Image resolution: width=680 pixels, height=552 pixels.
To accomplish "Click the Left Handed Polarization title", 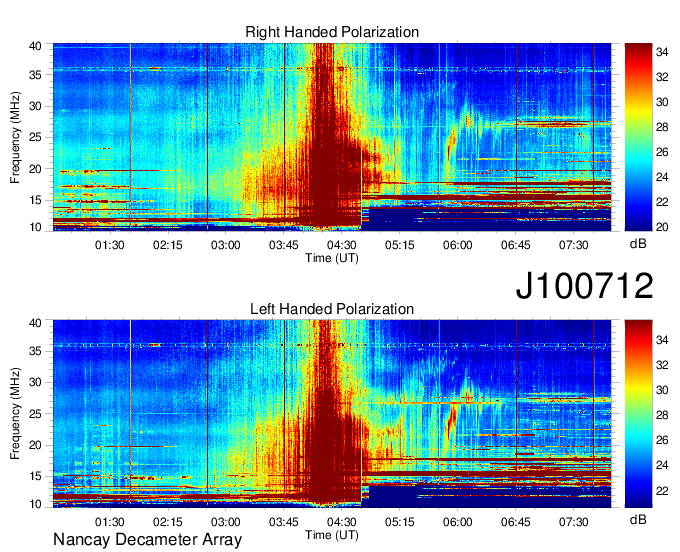I will point(332,309).
